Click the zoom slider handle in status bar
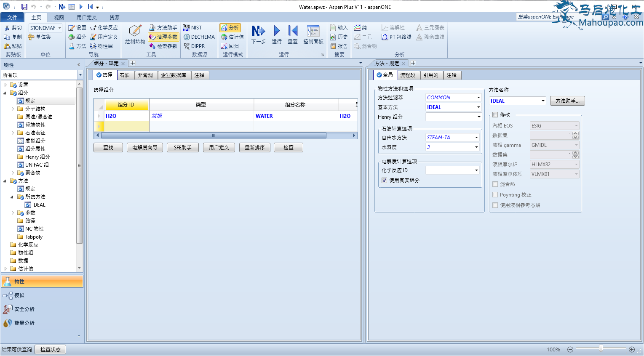Image resolution: width=644 pixels, height=356 pixels. tap(601, 349)
